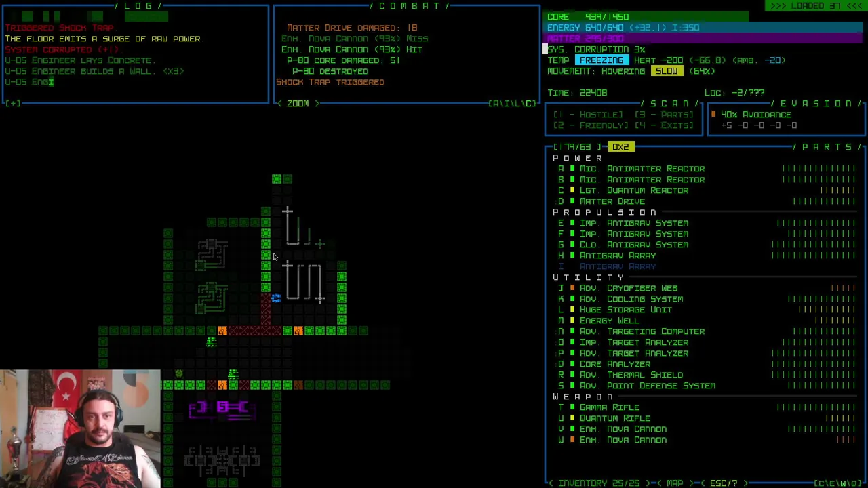
Task: Click the yellow 0x2 label in Parts header
Action: pyautogui.click(x=620, y=147)
